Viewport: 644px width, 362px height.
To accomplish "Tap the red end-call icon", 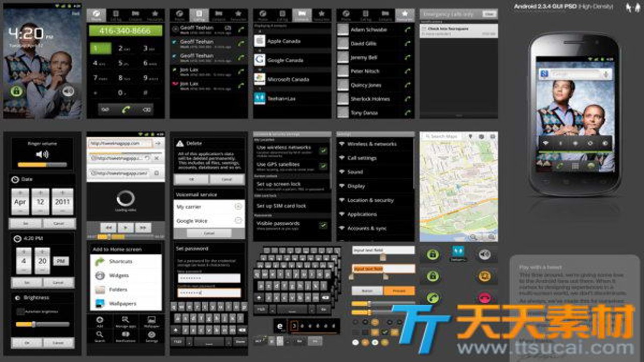I will [485, 297].
